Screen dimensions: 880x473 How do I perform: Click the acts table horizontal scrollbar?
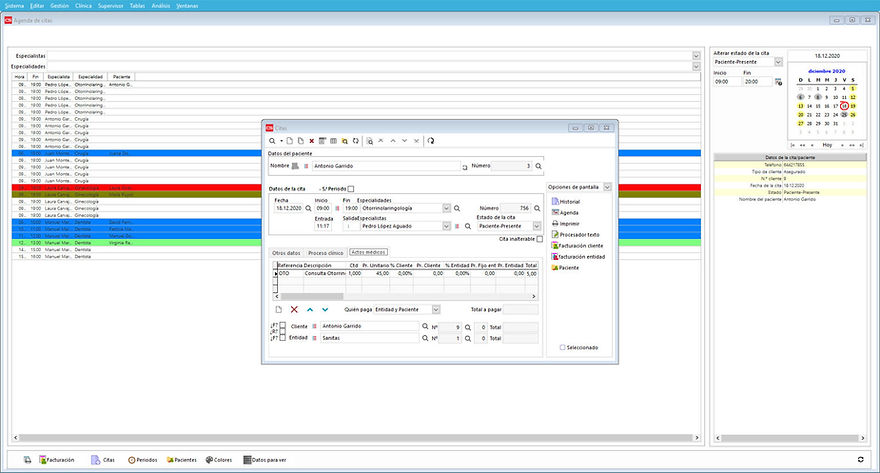(x=405, y=296)
